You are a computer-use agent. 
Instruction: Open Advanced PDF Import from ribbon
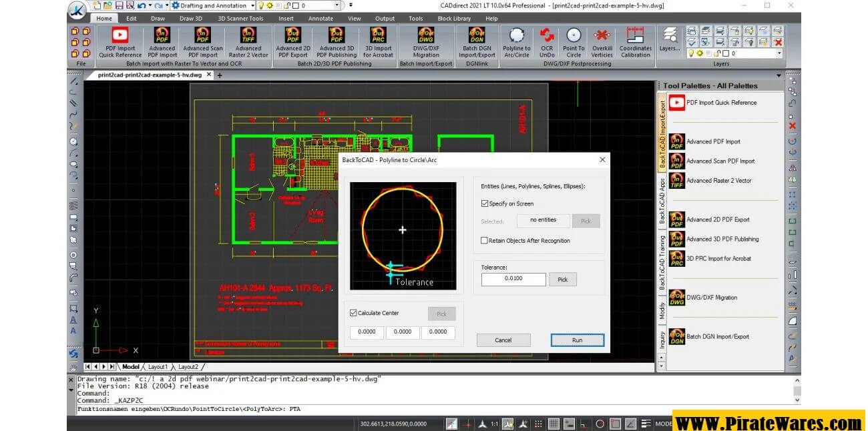point(162,42)
